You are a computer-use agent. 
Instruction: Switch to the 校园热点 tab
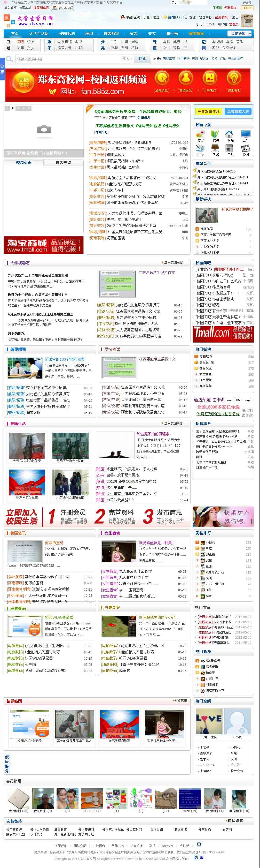click(63, 162)
